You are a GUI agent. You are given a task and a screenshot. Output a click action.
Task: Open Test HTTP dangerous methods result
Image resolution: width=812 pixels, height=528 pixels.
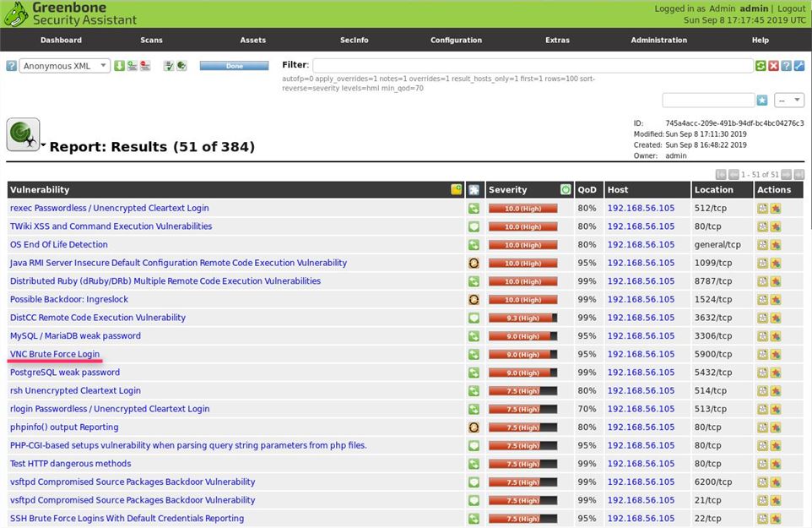coord(70,464)
